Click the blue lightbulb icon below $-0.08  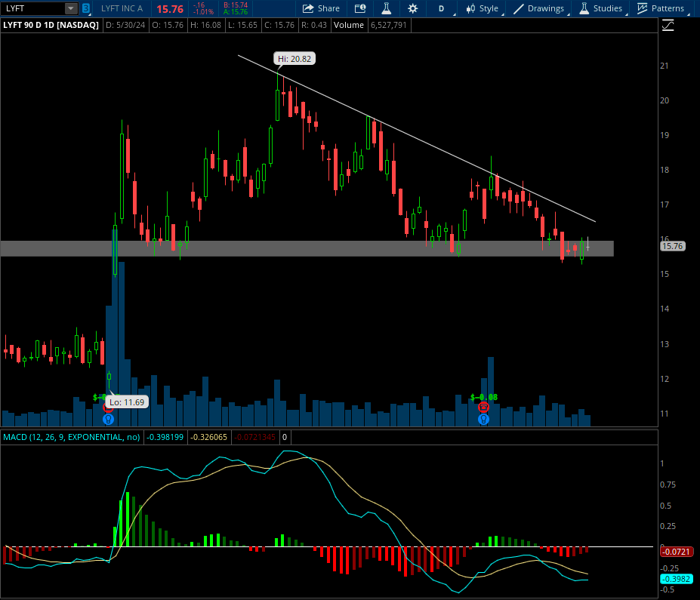[483, 420]
